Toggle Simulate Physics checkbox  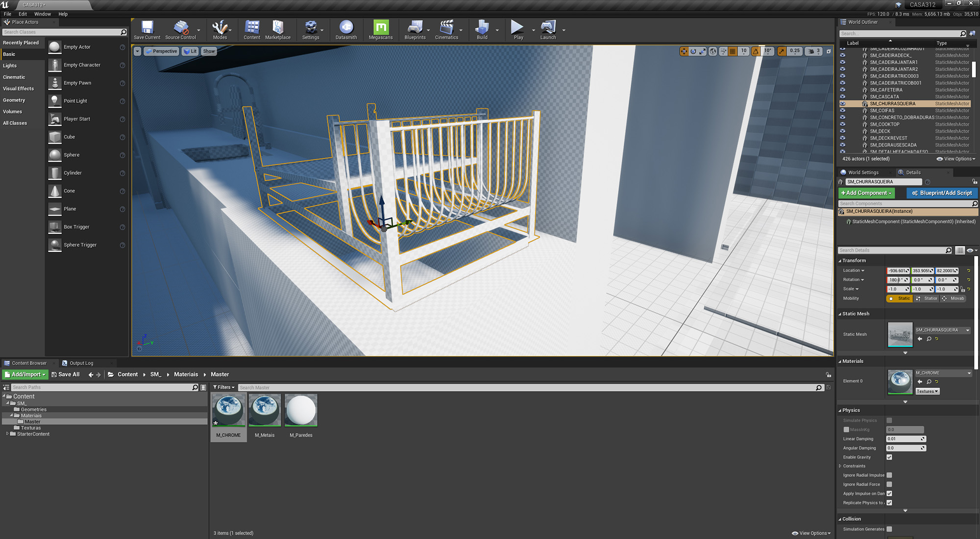(x=889, y=420)
